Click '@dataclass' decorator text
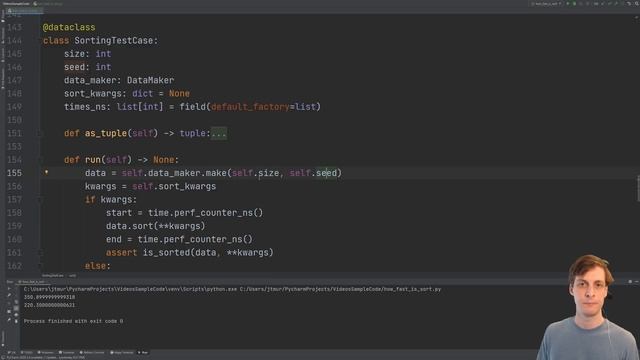 (x=69, y=27)
